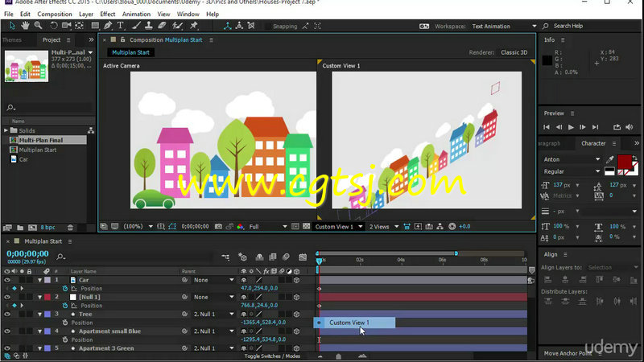Open the Regular font style dropdown
The image size is (644, 362).
coord(572,171)
